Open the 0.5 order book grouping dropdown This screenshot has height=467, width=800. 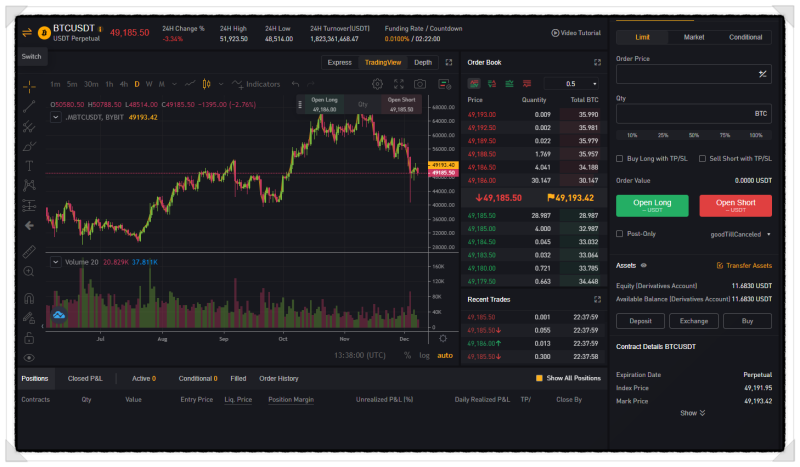click(571, 84)
